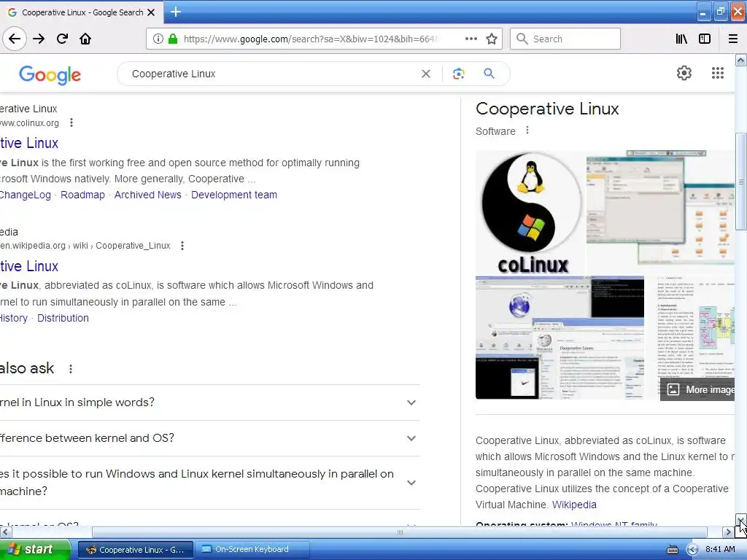The width and height of the screenshot is (747, 560).
Task: Switch to On-Screen Keyboard taskbar item
Action: [x=252, y=550]
